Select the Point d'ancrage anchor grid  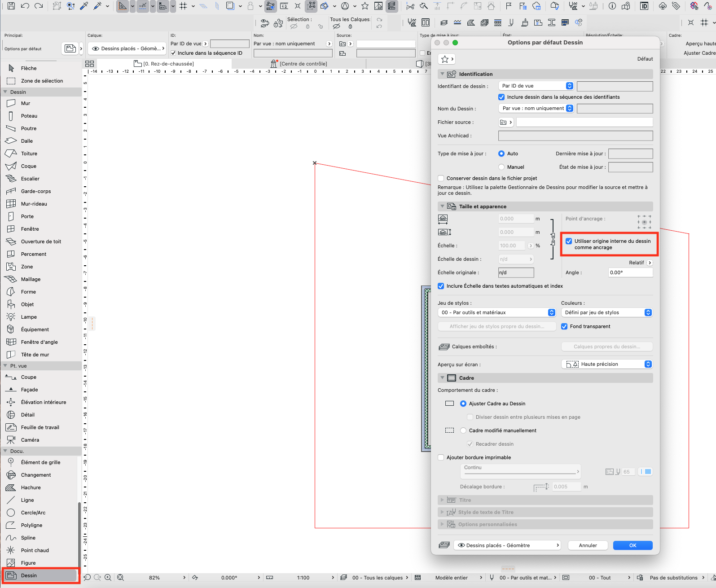[x=644, y=222]
